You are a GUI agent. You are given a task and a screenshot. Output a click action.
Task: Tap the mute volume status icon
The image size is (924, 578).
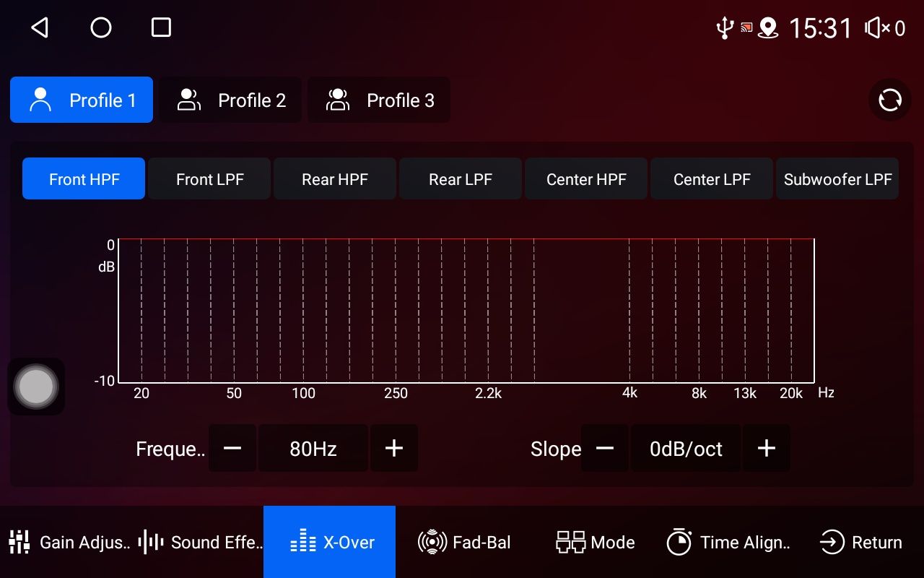click(x=884, y=28)
